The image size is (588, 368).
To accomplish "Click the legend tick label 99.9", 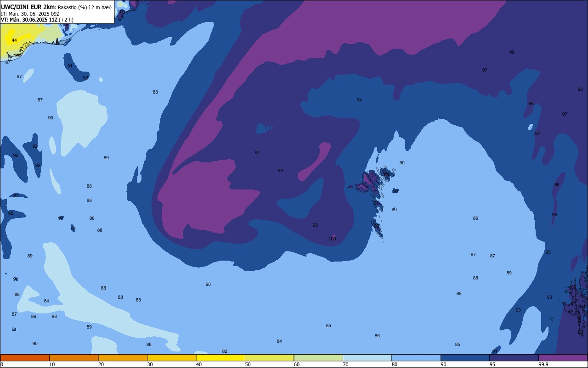I will coord(544,364).
